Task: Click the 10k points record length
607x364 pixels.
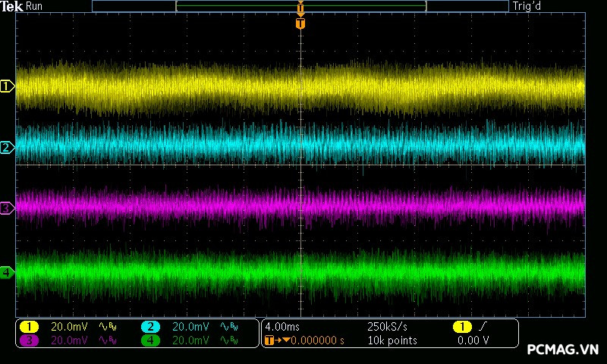Action: (392, 340)
